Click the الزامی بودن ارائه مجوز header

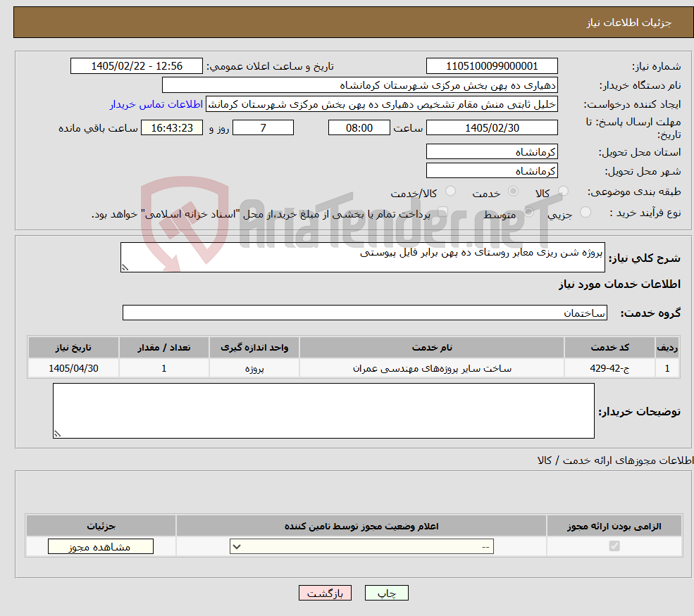coord(614,526)
